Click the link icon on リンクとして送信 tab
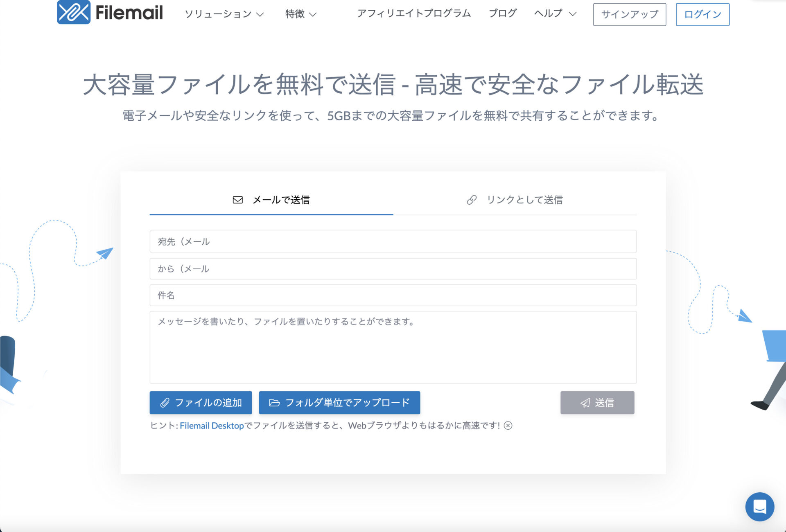The height and width of the screenshot is (532, 786). tap(472, 200)
